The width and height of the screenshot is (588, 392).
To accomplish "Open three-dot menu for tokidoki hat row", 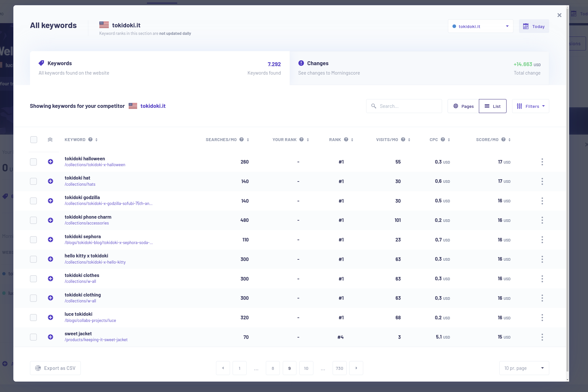I will 542,181.
